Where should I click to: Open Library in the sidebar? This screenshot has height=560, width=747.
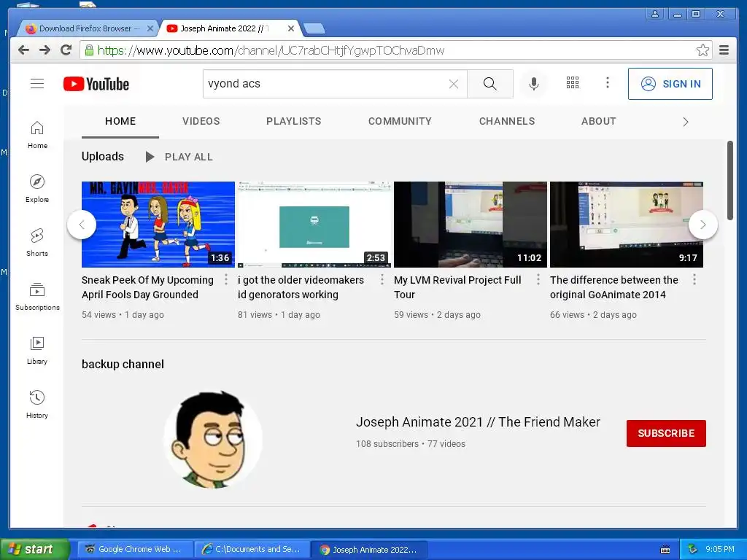point(37,351)
